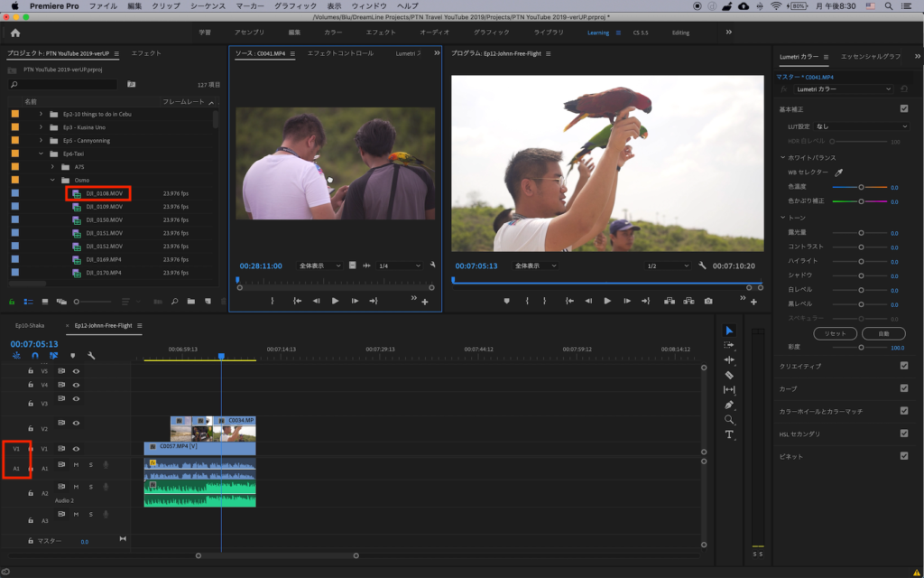924x578 pixels.
Task: Toggle timeline snap magnet icon
Action: click(35, 356)
